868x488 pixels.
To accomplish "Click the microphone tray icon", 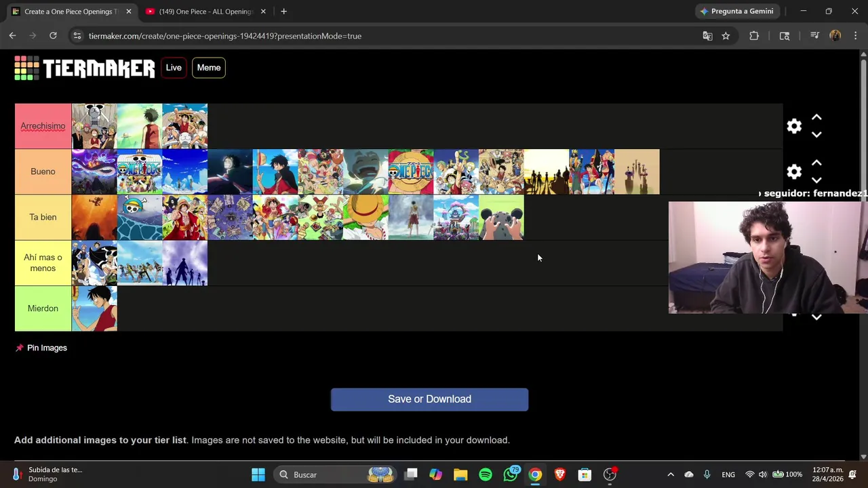I will (x=707, y=474).
